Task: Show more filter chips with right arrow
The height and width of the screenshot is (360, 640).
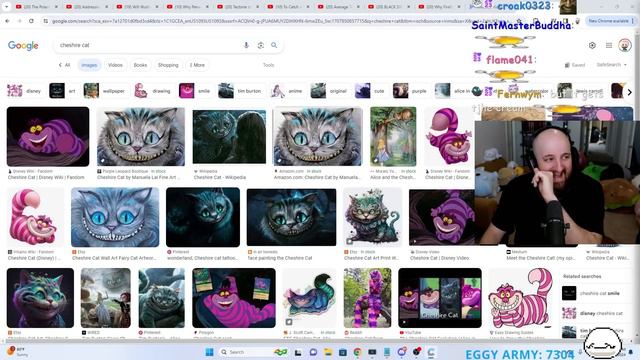Action: (629, 92)
